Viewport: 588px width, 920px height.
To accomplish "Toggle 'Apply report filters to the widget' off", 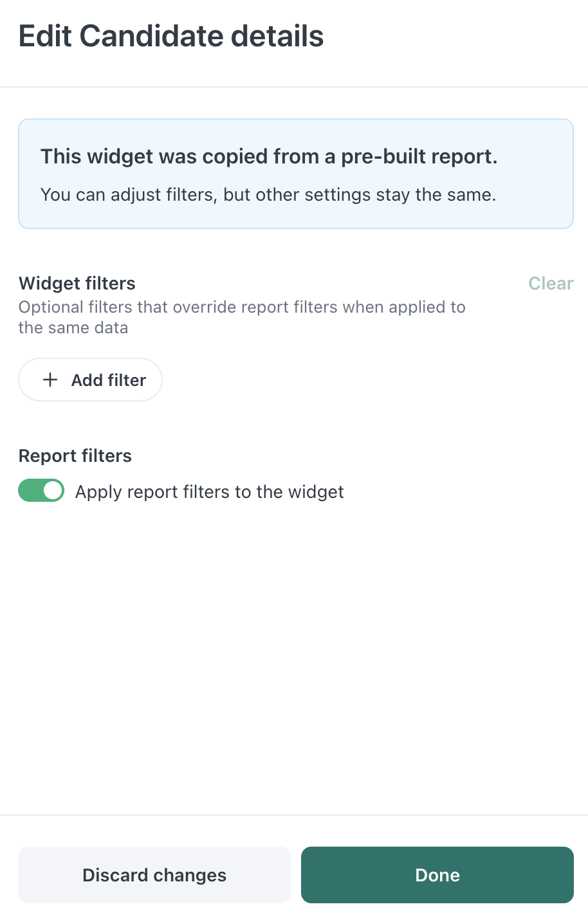I will tap(41, 490).
